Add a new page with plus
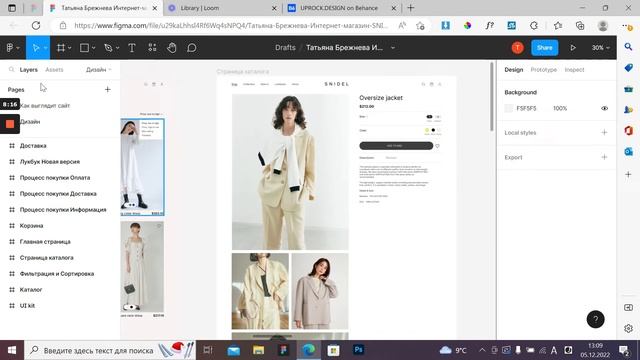This screenshot has height=360, width=640. point(107,89)
